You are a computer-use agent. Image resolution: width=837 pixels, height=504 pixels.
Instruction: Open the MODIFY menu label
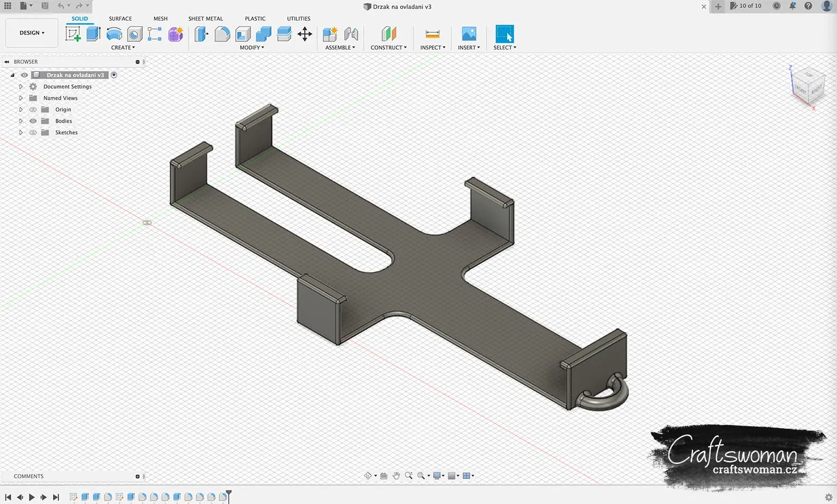point(252,47)
